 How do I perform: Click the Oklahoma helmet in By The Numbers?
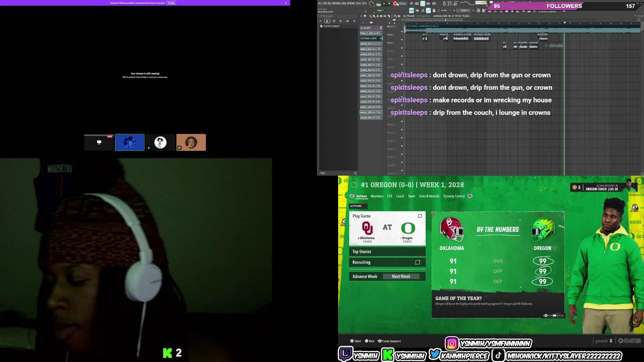[x=451, y=230]
